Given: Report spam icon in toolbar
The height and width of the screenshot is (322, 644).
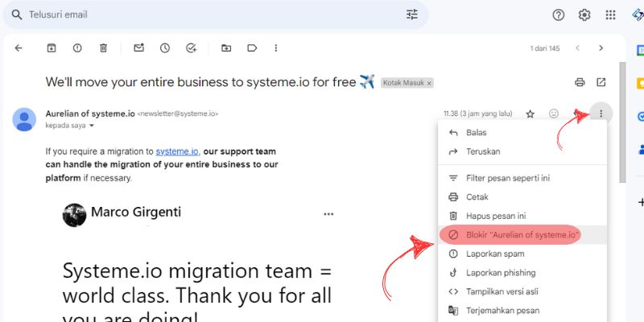Looking at the screenshot, I should pyautogui.click(x=77, y=48).
